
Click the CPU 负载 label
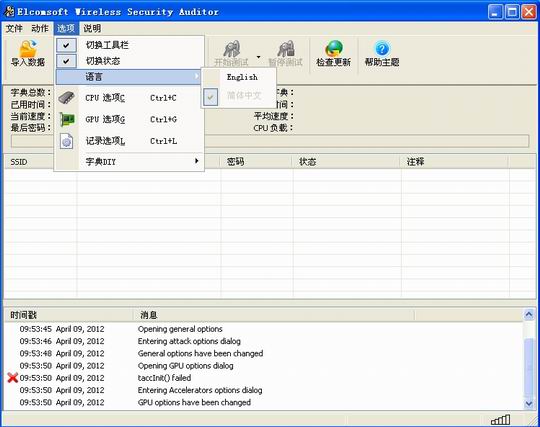pos(273,128)
